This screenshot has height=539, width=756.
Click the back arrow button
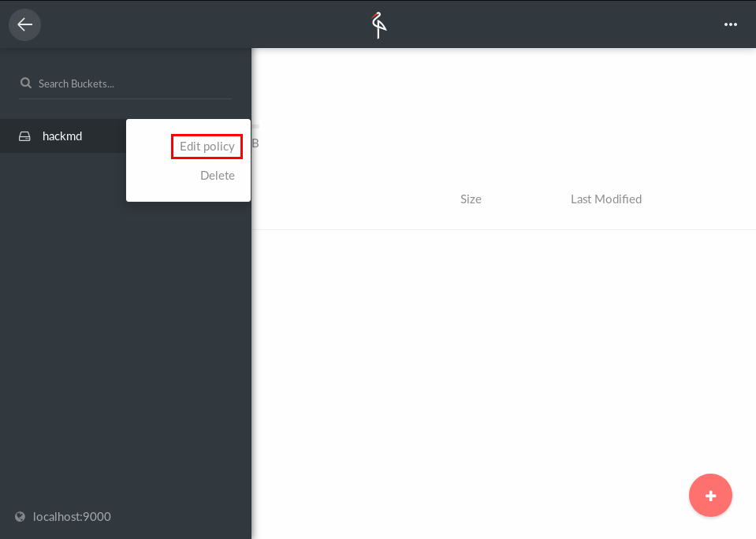click(x=24, y=24)
